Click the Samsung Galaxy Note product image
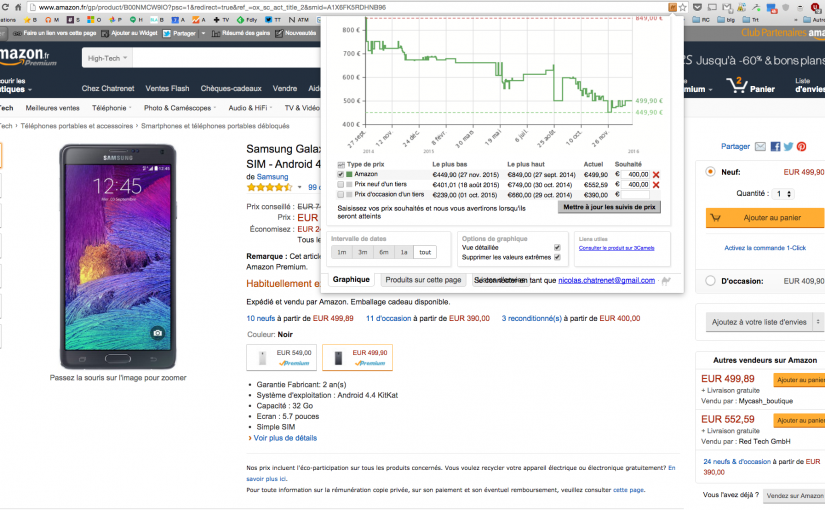This screenshot has height=510, width=825. click(x=118, y=257)
